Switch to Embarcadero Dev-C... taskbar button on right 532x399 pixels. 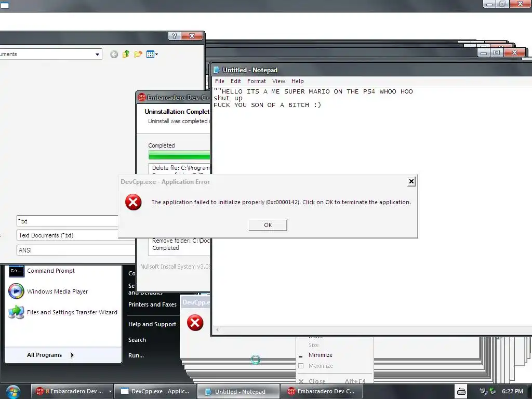[321, 391]
